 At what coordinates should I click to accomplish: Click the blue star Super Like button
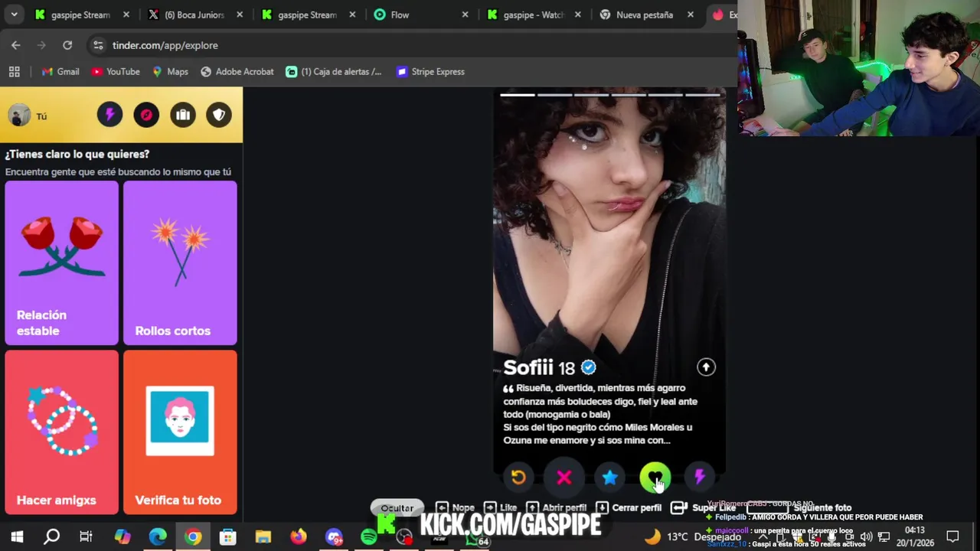tap(609, 478)
